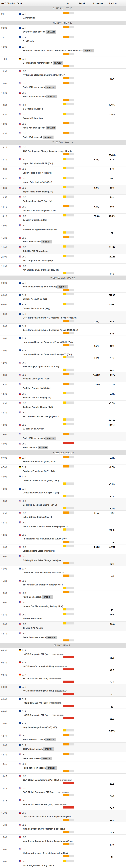
Task: Click the GMT time zone header
Action: pyautogui.click(x=3, y=3)
